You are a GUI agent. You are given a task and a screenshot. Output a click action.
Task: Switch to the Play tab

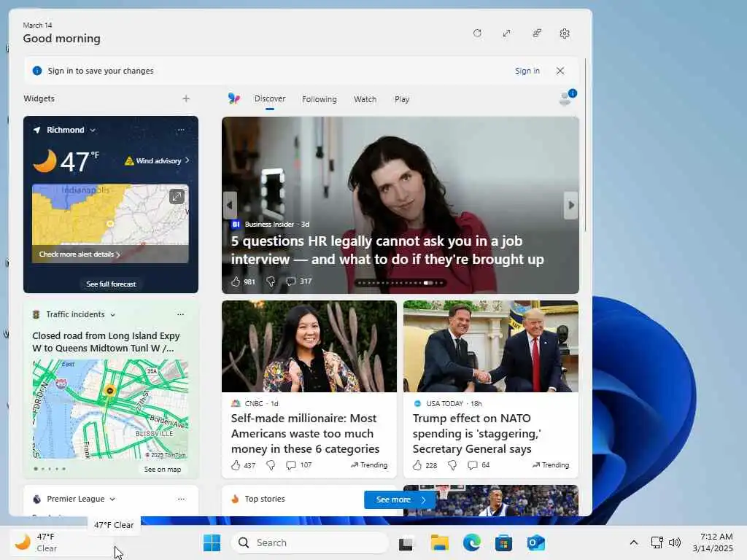(402, 99)
